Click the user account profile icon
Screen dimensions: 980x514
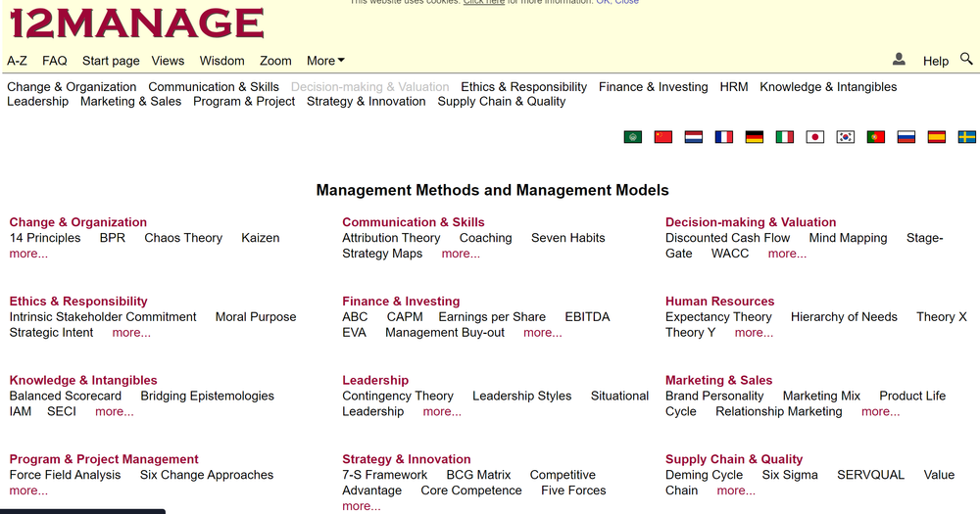tap(899, 60)
